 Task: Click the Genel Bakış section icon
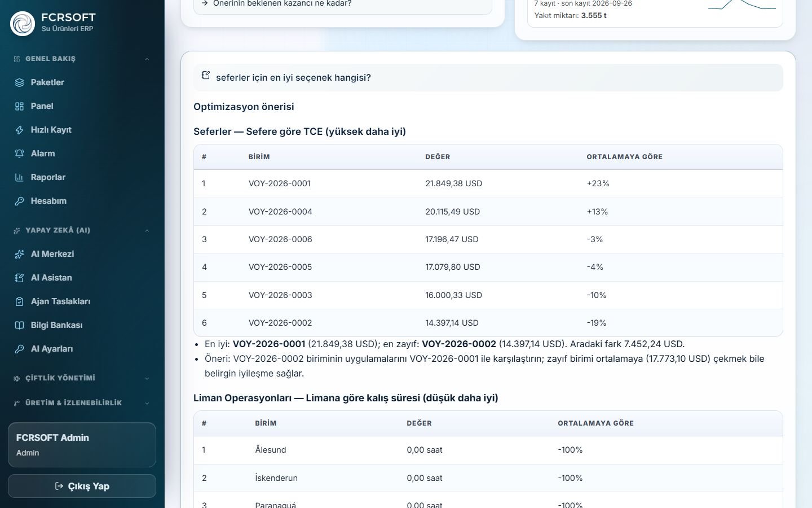tap(17, 59)
